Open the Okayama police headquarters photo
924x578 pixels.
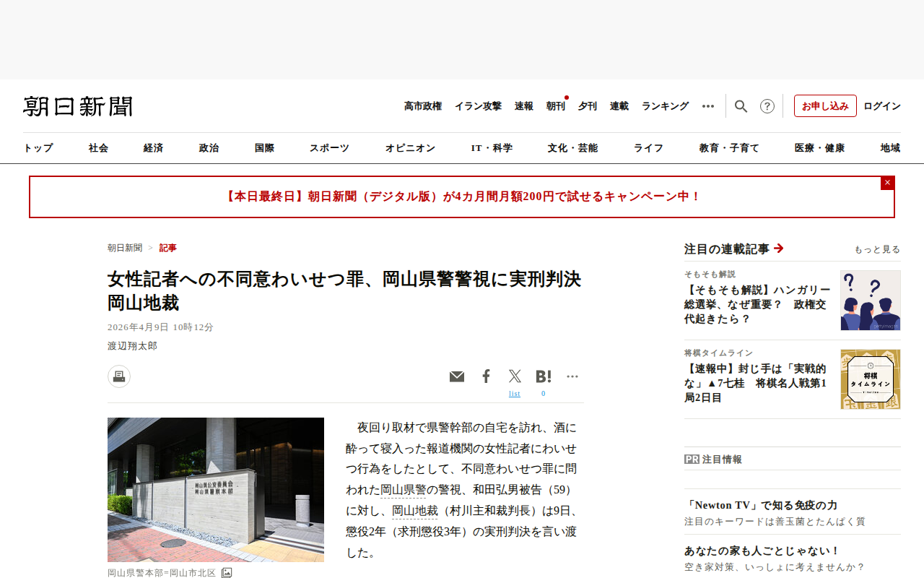point(216,490)
